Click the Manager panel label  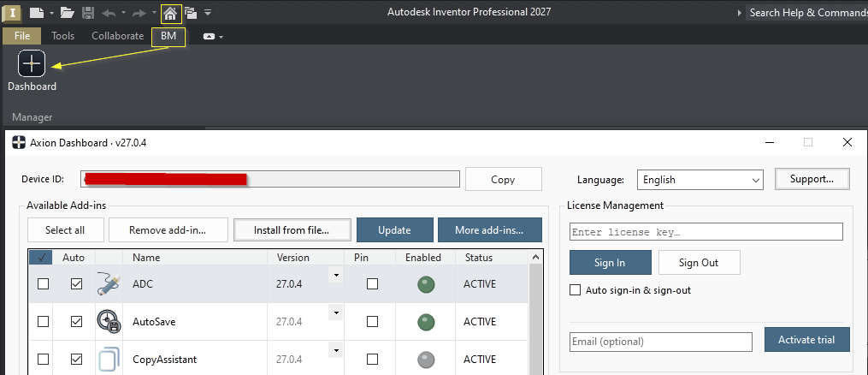[x=32, y=117]
